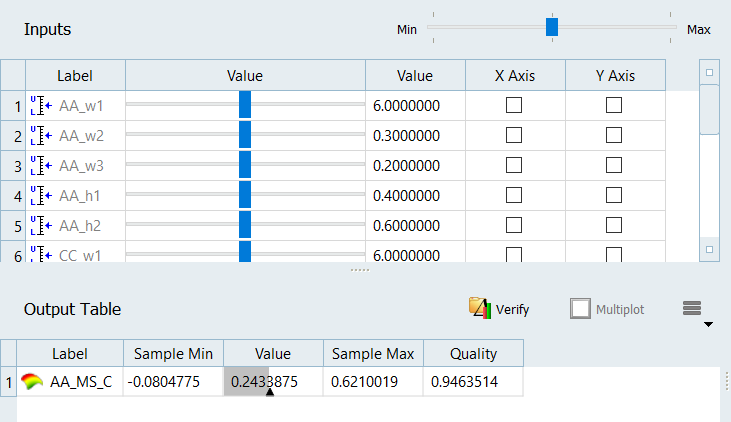The image size is (731, 422).
Task: Click the panel splitter grip dots
Action: pyautogui.click(x=359, y=270)
